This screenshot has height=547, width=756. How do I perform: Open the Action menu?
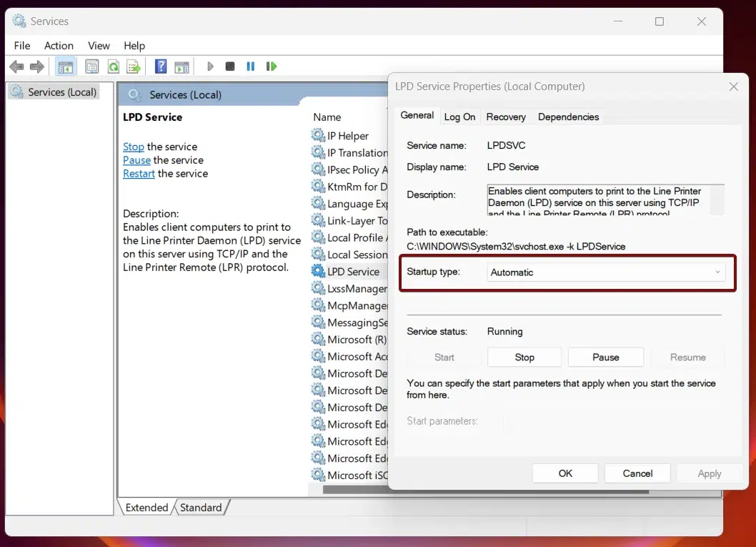pyautogui.click(x=59, y=45)
